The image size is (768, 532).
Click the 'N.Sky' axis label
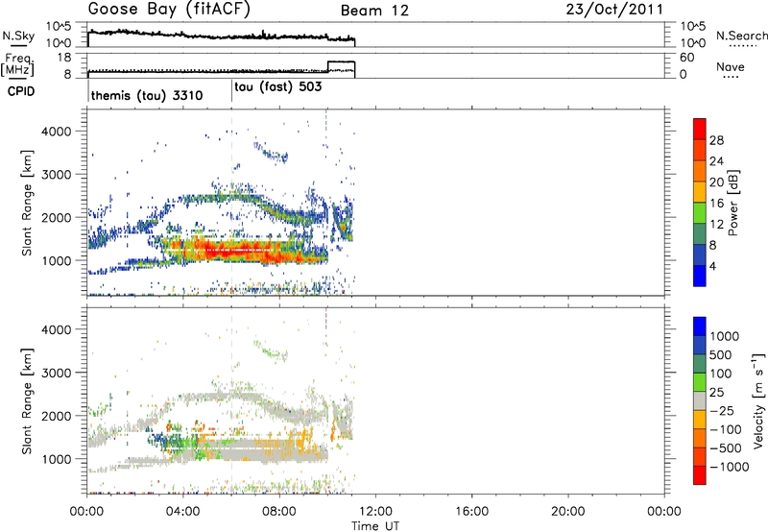coord(18,36)
